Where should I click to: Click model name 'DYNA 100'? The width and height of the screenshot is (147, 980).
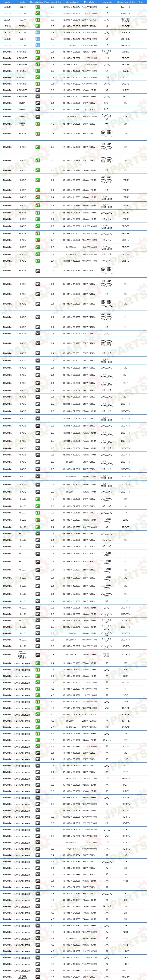(x=22, y=124)
